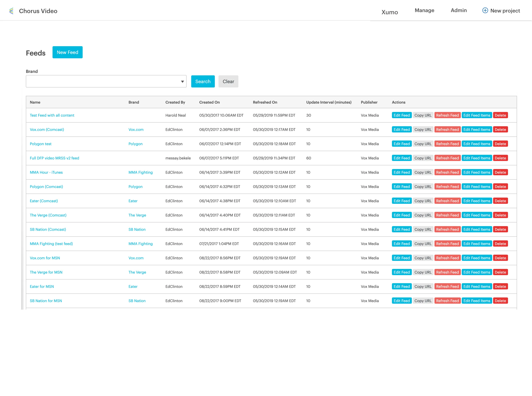This screenshot has width=532, height=396.
Task: Start a New project
Action: [x=501, y=11]
